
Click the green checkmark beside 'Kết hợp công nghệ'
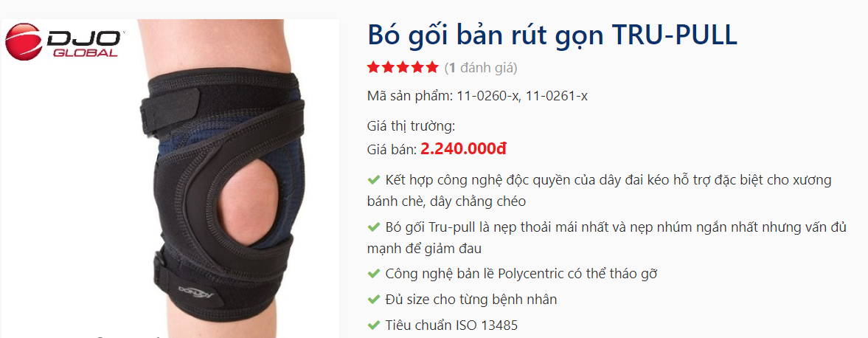pos(373,179)
